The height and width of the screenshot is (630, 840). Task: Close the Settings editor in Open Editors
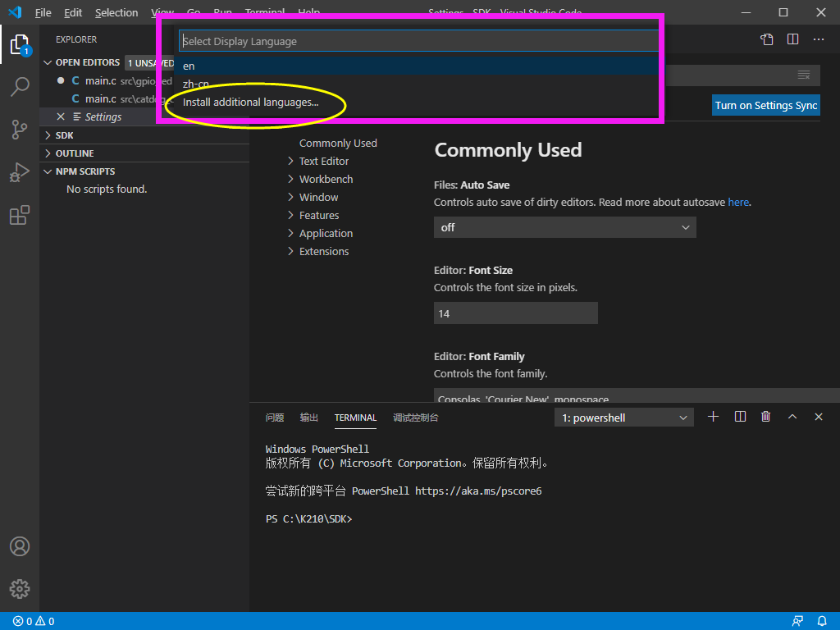click(61, 116)
